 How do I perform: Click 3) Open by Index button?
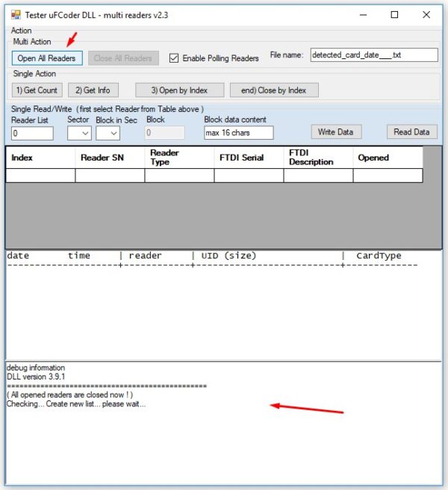tap(180, 90)
